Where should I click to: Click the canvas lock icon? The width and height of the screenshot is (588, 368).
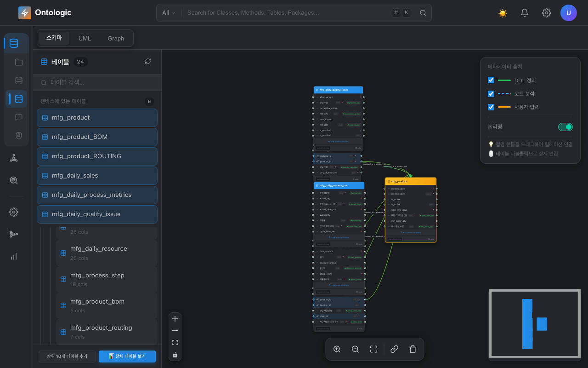coord(175,355)
